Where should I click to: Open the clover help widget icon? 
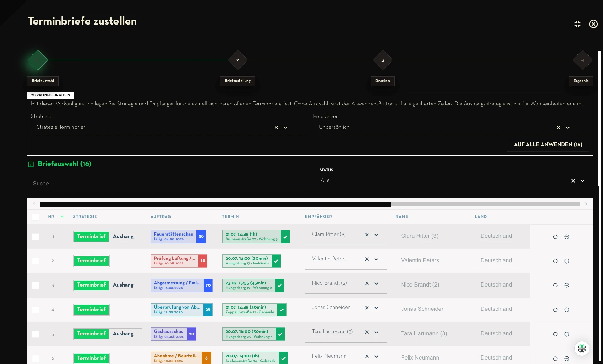[x=582, y=349]
